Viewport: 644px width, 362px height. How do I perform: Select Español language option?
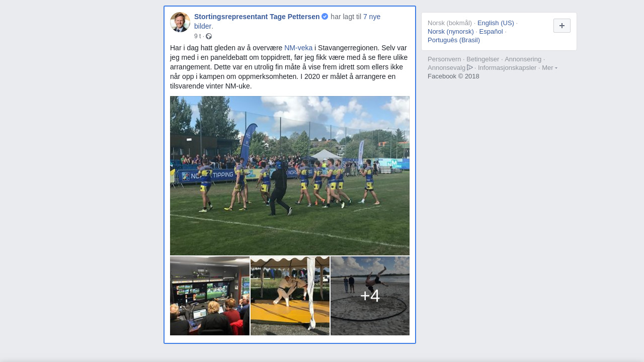[491, 31]
